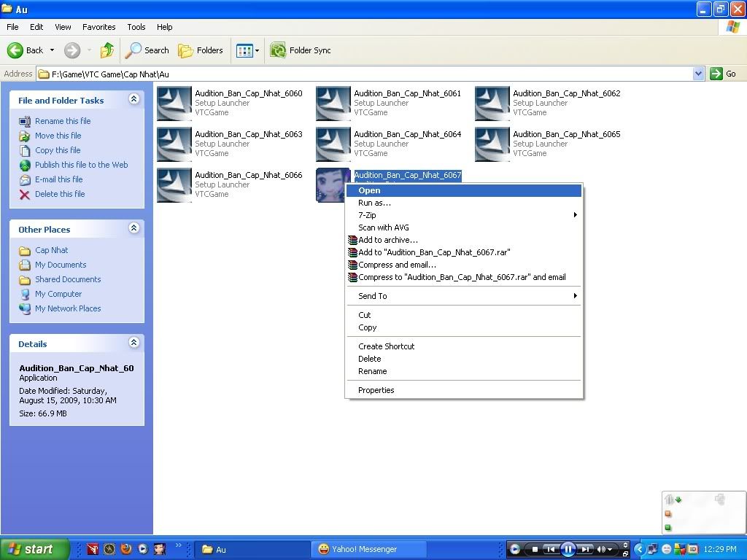Open Properties from the context menu
The width and height of the screenshot is (747, 560).
point(463,391)
